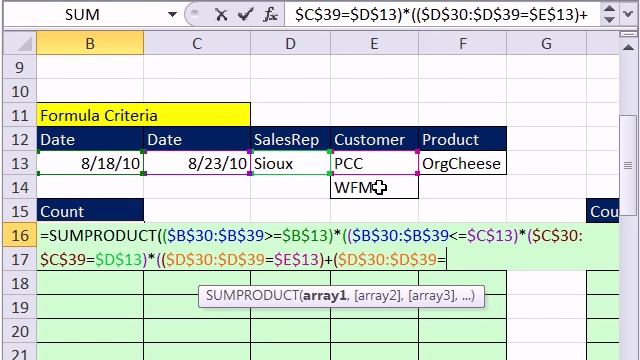Select row 11 header
The image size is (640, 360).
[x=20, y=116]
